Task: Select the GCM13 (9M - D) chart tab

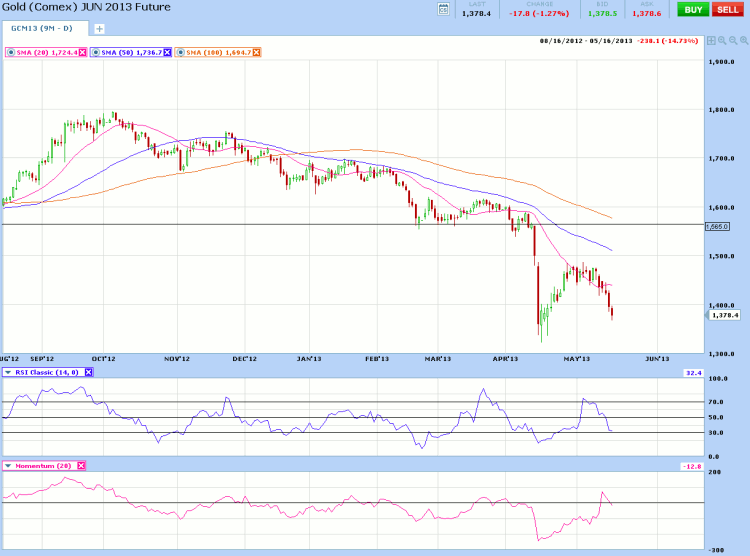Action: [x=43, y=29]
